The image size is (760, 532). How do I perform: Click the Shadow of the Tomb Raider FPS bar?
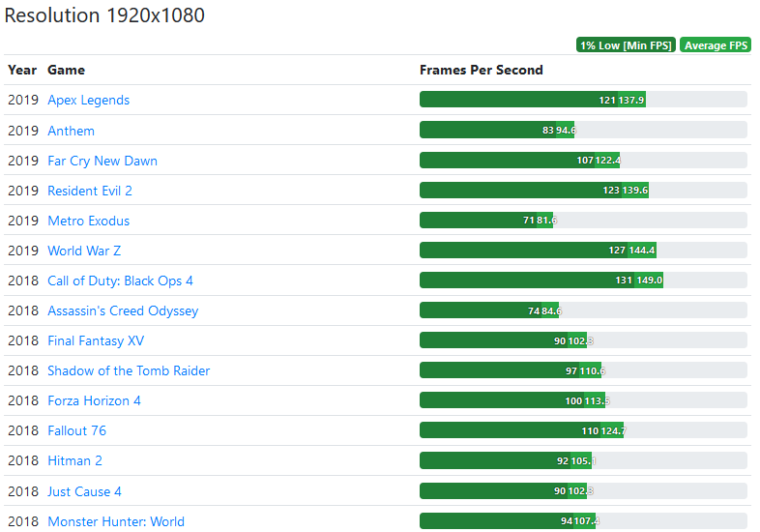(x=583, y=370)
